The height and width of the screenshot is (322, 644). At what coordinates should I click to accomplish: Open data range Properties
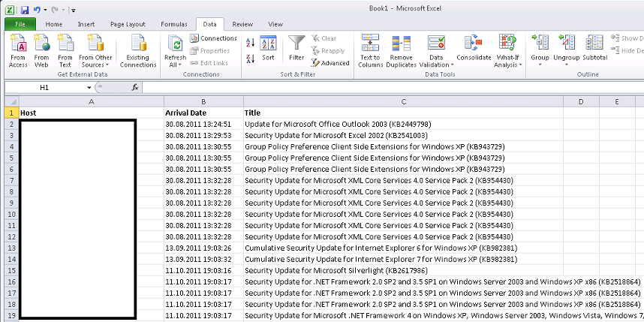(x=209, y=50)
